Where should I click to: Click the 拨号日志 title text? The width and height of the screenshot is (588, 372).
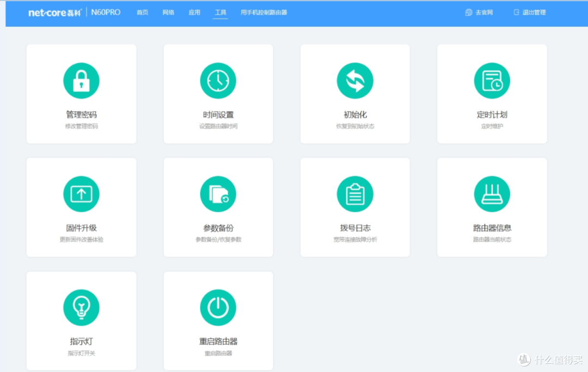click(x=355, y=228)
